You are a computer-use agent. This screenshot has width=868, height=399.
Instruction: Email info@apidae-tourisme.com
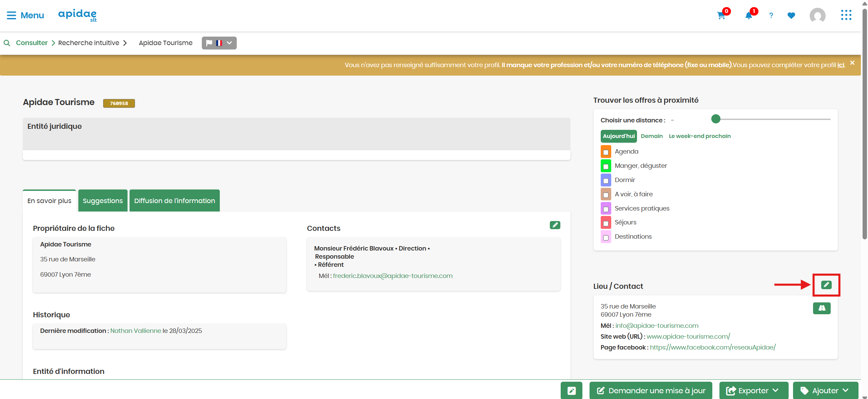657,326
